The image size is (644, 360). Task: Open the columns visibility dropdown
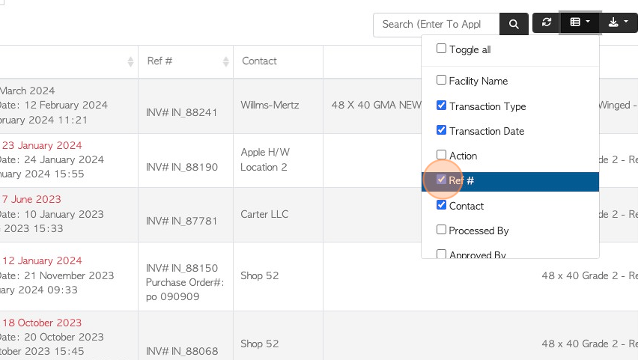pos(580,22)
